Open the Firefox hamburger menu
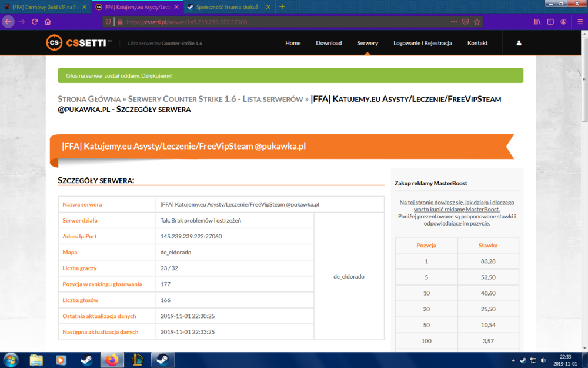Screen dimensions: 588x368 (580, 22)
